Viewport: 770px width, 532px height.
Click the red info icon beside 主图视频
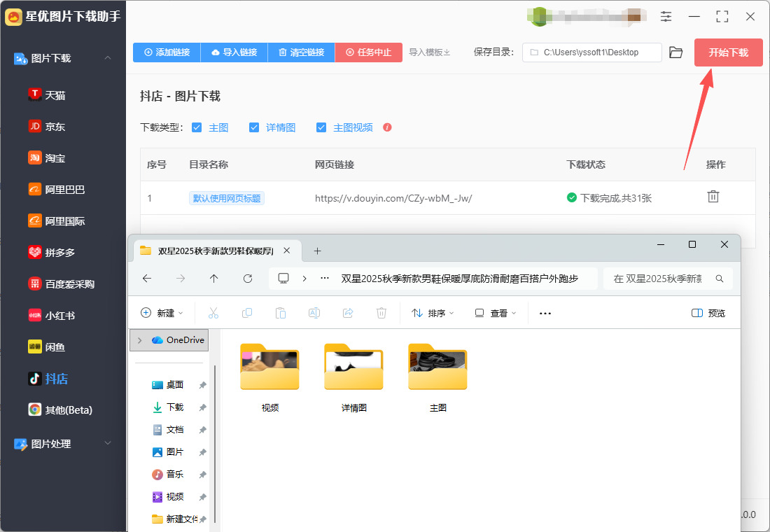pyautogui.click(x=387, y=127)
